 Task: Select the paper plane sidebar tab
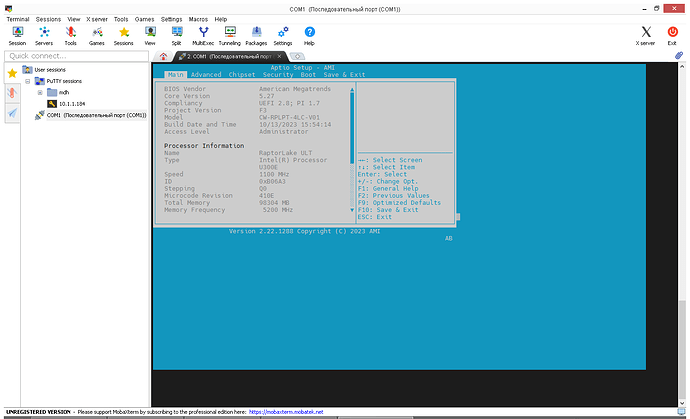pos(12,113)
